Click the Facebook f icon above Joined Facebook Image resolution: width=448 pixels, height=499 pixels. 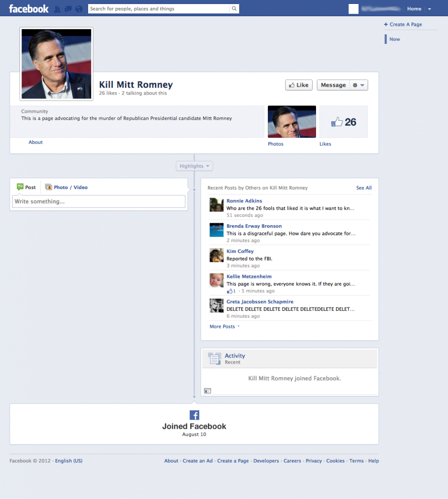tap(194, 415)
